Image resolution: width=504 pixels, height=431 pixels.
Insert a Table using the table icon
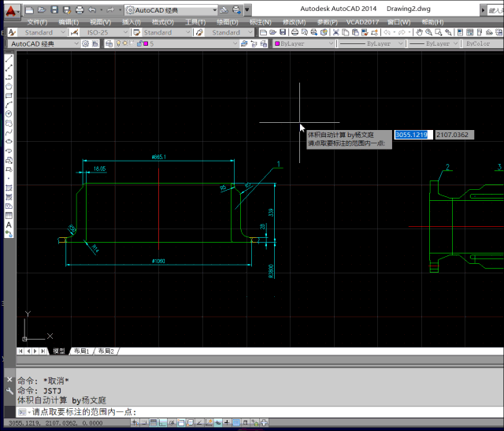(x=9, y=215)
